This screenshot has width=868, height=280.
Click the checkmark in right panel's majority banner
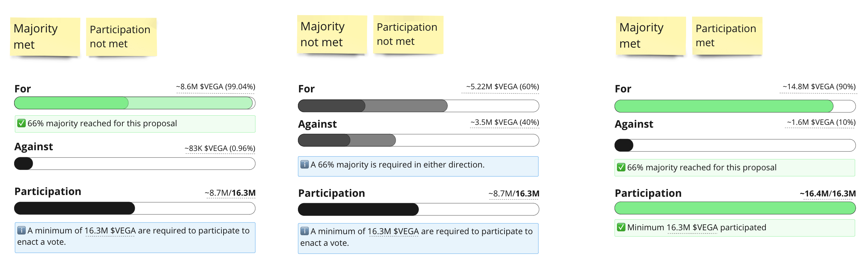pos(621,168)
